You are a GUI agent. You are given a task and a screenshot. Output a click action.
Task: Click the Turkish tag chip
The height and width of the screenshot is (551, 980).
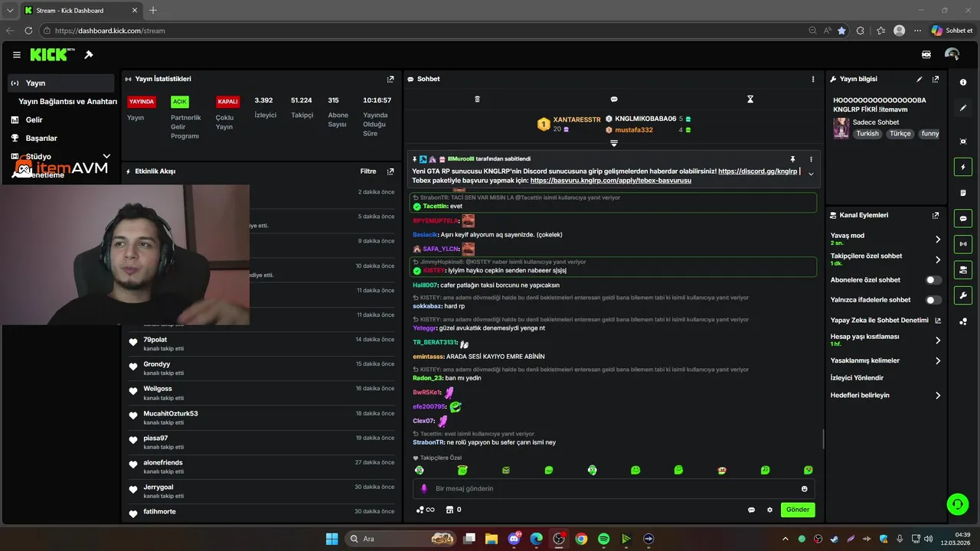click(x=867, y=133)
